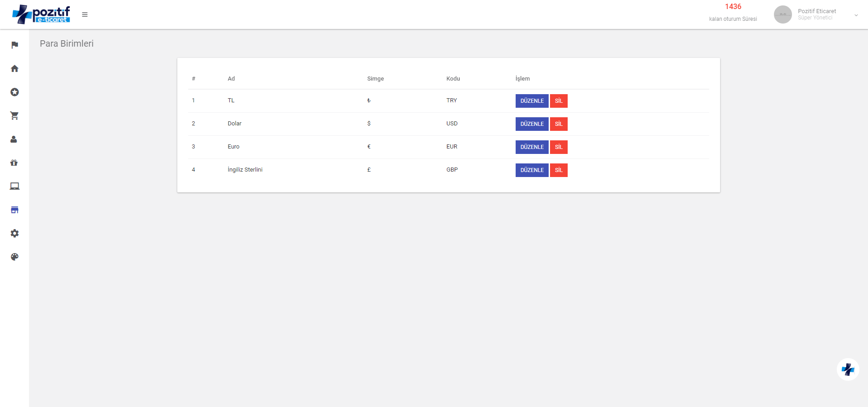Toggle the hamburger menu beside logo

point(85,14)
